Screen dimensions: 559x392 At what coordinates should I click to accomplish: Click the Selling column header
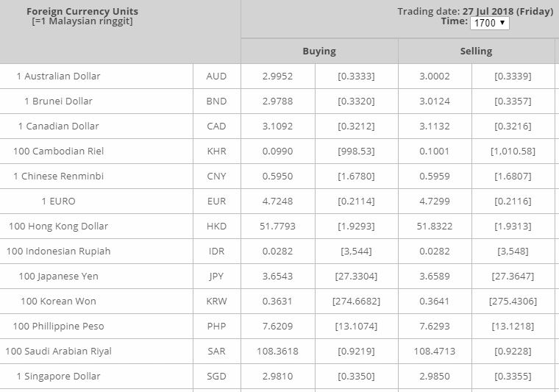click(476, 51)
